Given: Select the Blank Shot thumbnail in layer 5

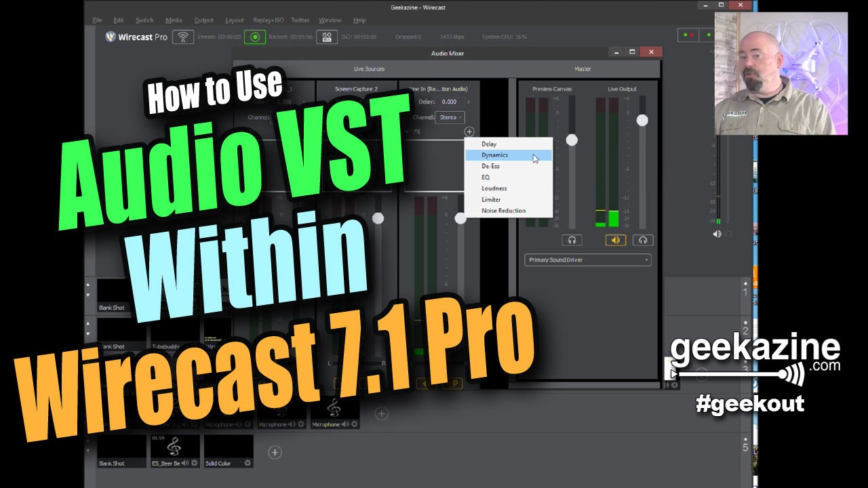Looking at the screenshot, I should (x=122, y=451).
